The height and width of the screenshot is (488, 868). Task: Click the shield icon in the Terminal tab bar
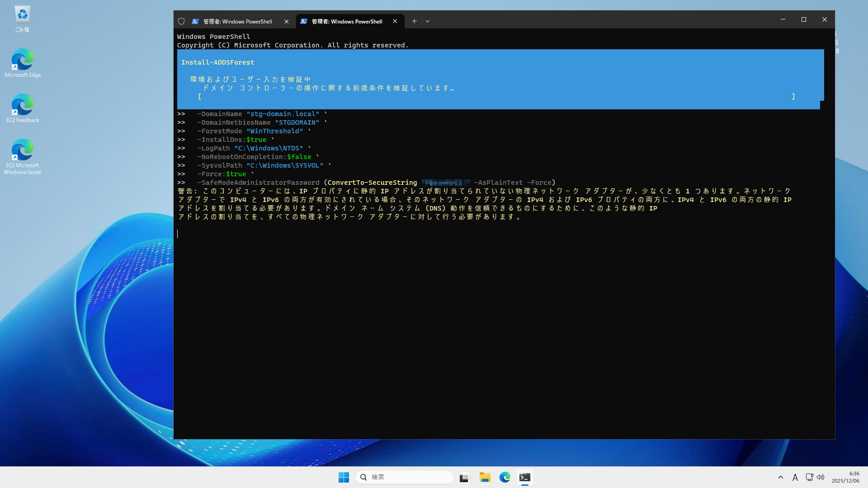pyautogui.click(x=181, y=21)
